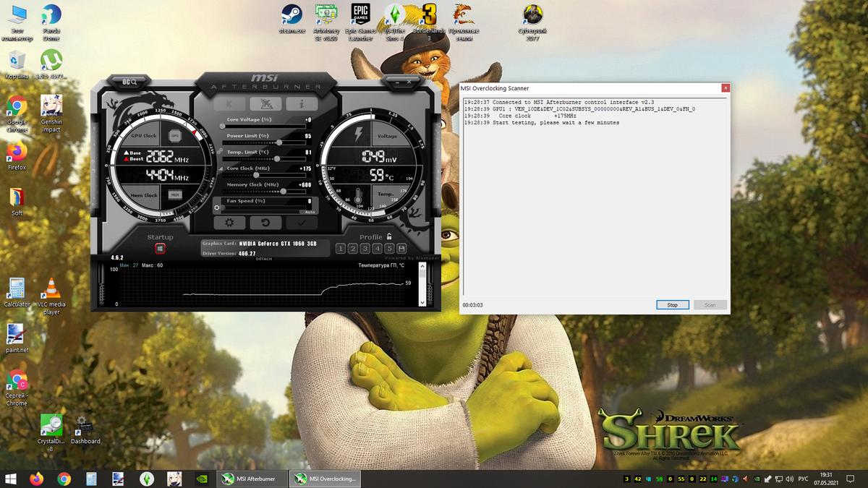Click the MEM chip icon on gauge
868x488 pixels.
coord(174,194)
